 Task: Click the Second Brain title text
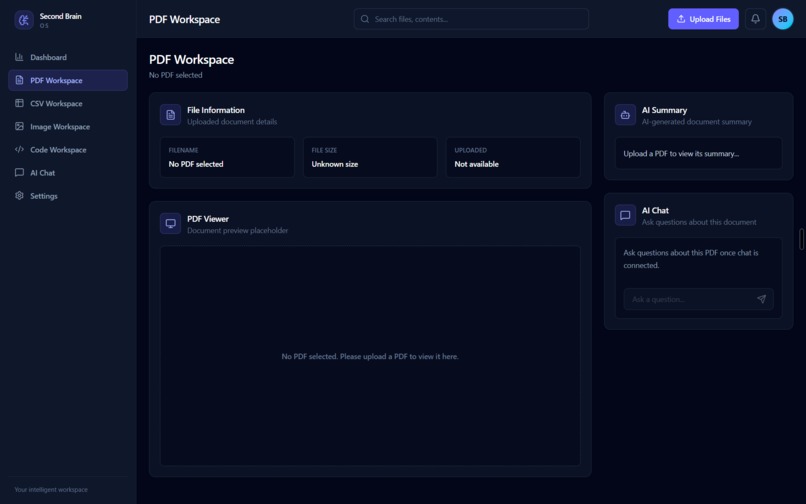[x=61, y=16]
